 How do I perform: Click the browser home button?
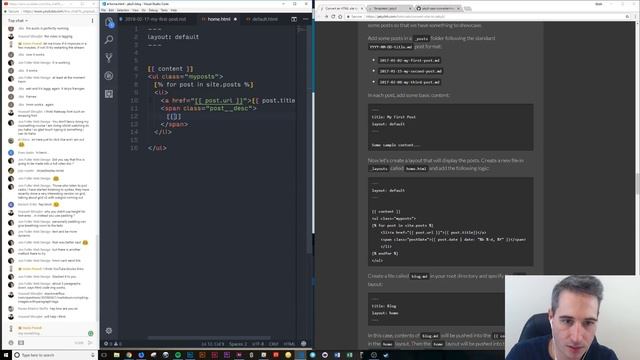tap(340, 17)
